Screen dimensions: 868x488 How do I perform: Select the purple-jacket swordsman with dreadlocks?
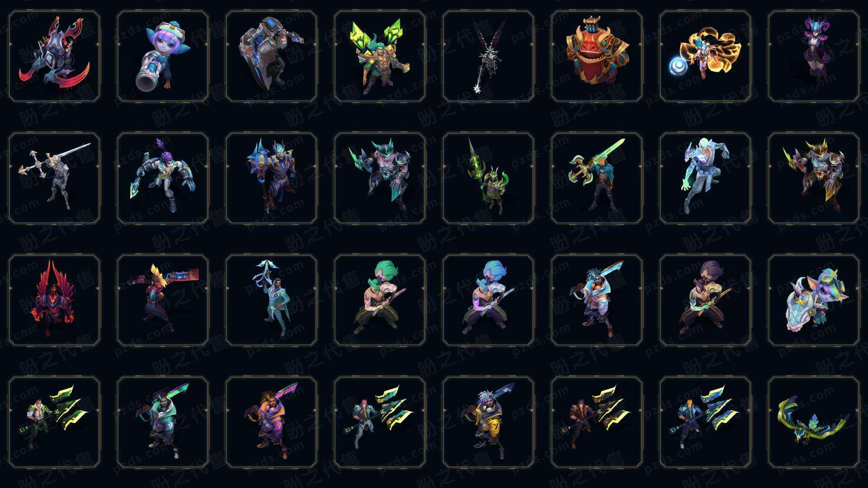pos(271,422)
